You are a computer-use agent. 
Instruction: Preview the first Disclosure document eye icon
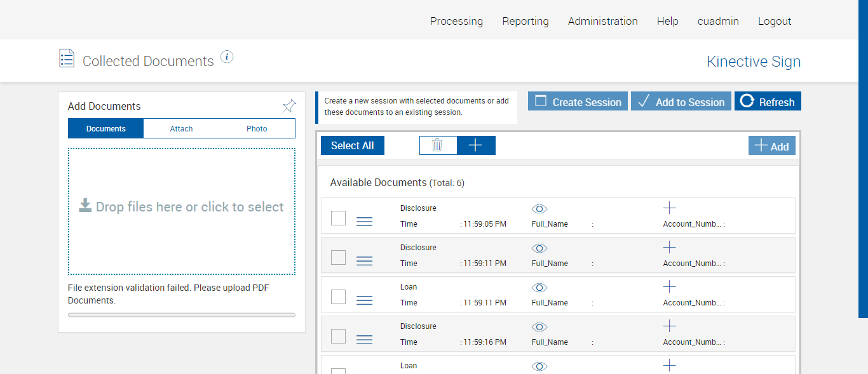[x=539, y=209]
